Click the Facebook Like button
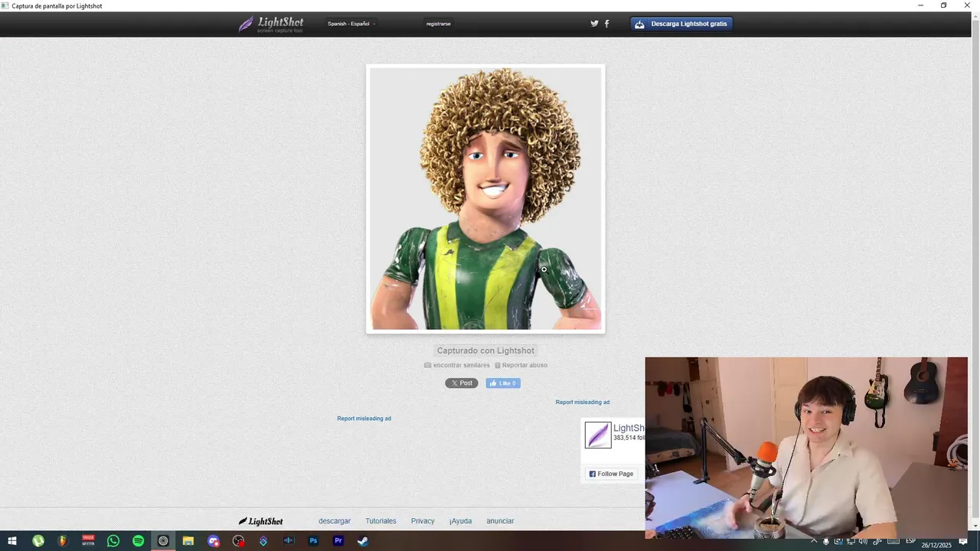Viewport: 980px width, 551px height. click(x=503, y=383)
